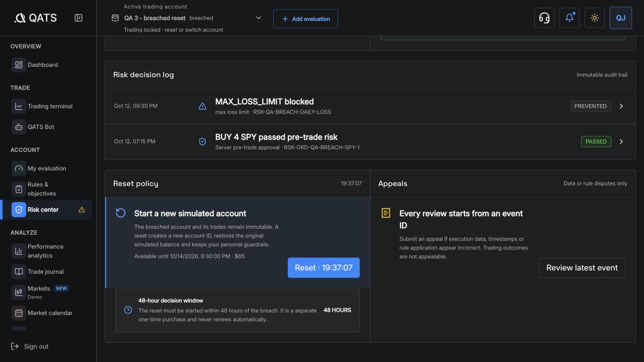The height and width of the screenshot is (362, 644).
Task: Click Review latest event button
Action: pyautogui.click(x=582, y=268)
